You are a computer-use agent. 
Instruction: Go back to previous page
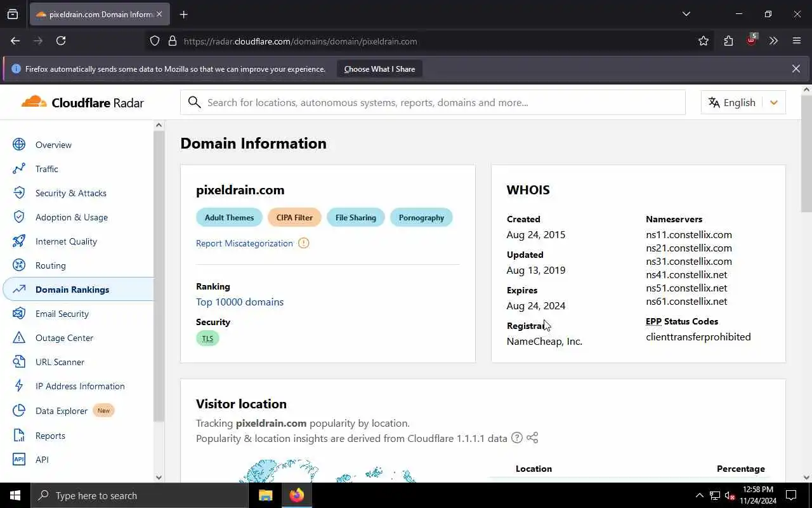(x=15, y=41)
